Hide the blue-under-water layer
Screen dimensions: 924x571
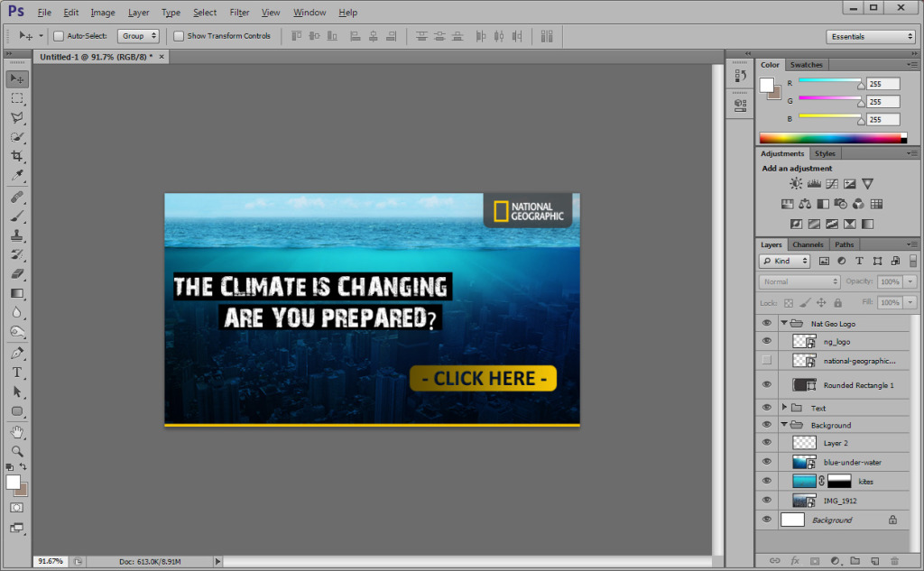point(767,462)
